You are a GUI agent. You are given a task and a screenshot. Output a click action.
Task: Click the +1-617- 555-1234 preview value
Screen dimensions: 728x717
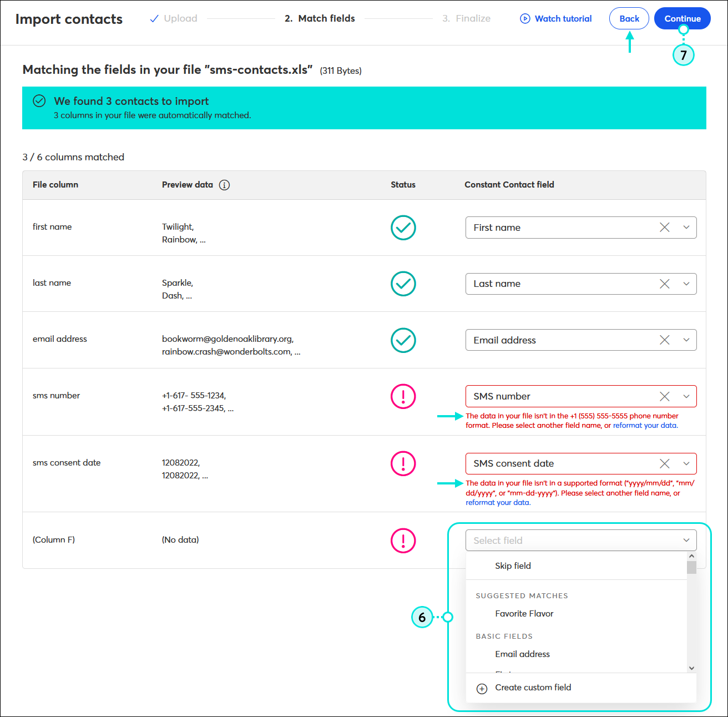point(194,396)
